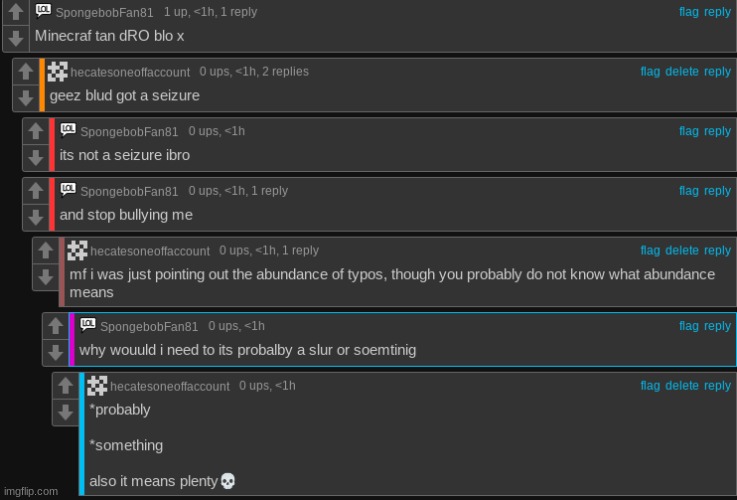Upvote the "Minecraf tan dRO blo x" comment

point(15,13)
